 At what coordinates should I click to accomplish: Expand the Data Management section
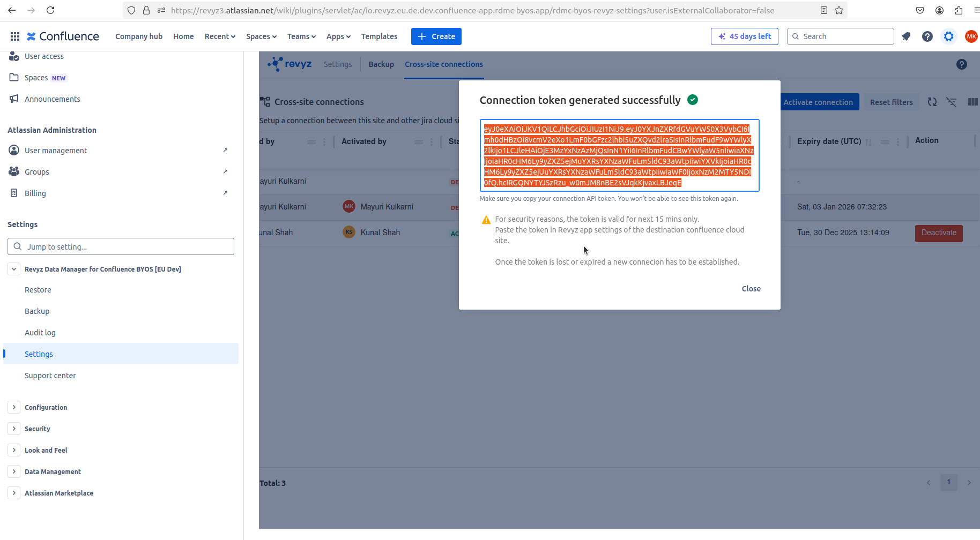pos(14,471)
